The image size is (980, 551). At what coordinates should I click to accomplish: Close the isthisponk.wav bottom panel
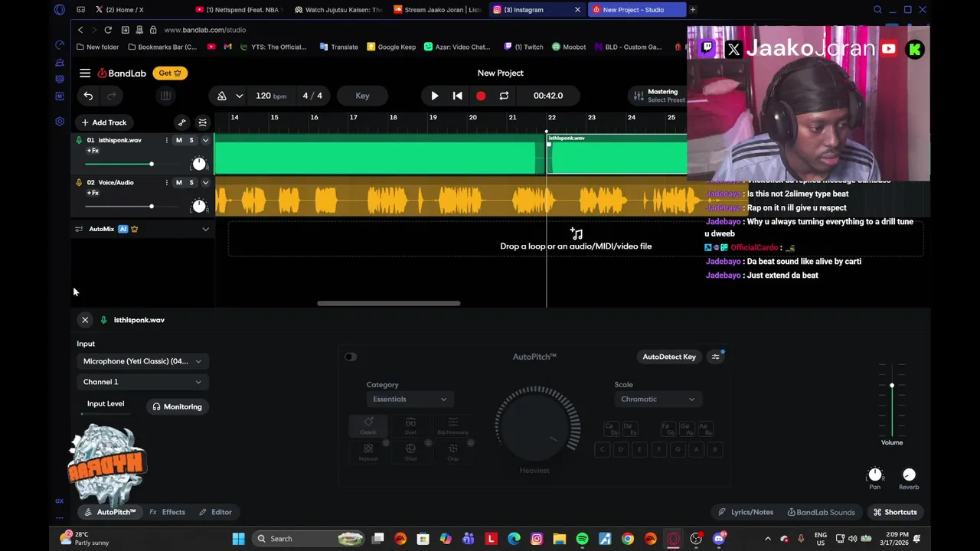[85, 320]
